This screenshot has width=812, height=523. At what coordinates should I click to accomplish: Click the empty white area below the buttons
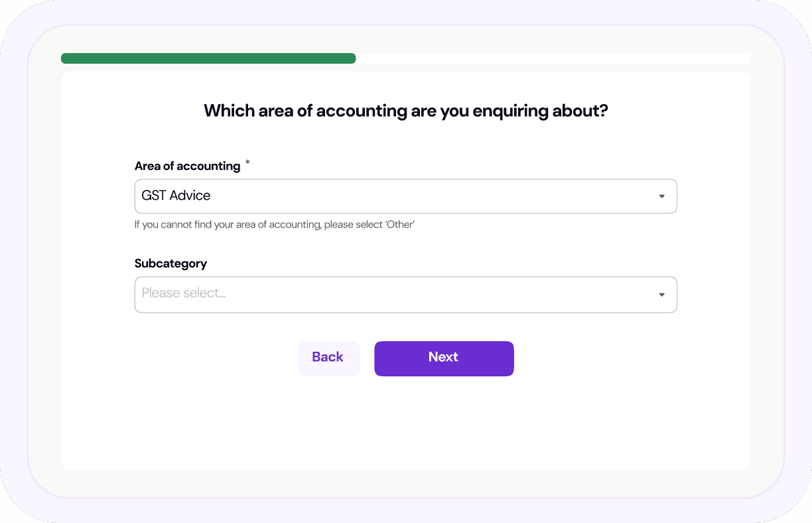pyautogui.click(x=405, y=425)
